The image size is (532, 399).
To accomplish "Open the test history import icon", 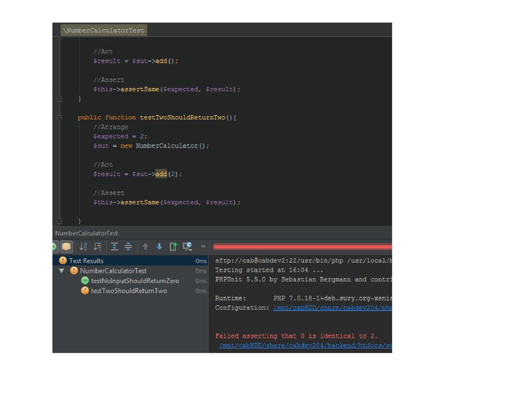I will pyautogui.click(x=187, y=247).
